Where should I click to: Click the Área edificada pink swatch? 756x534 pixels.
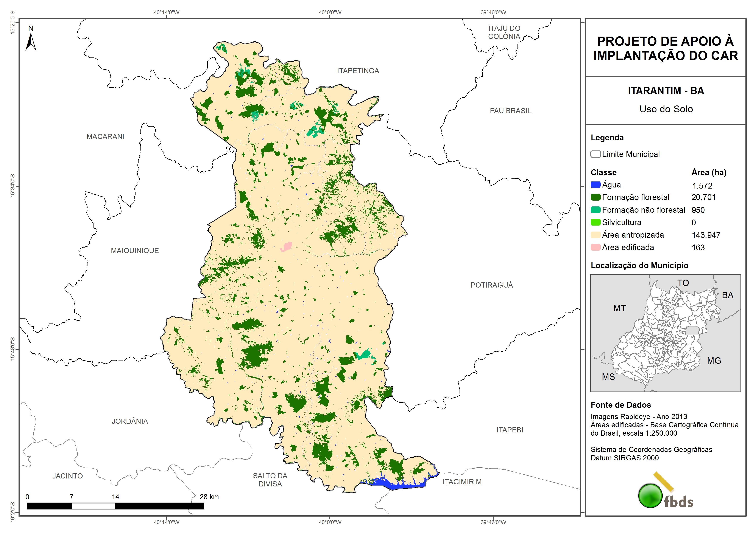(x=595, y=248)
